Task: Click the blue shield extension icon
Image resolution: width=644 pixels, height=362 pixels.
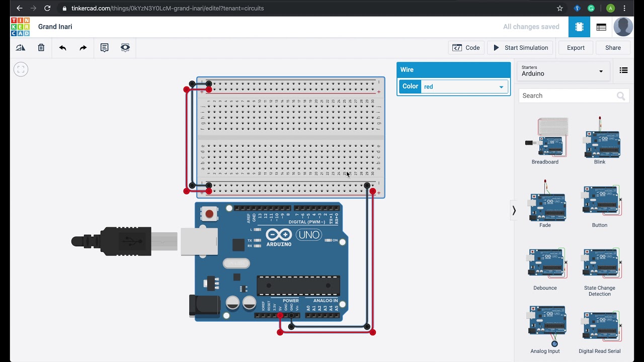Action: (577, 8)
